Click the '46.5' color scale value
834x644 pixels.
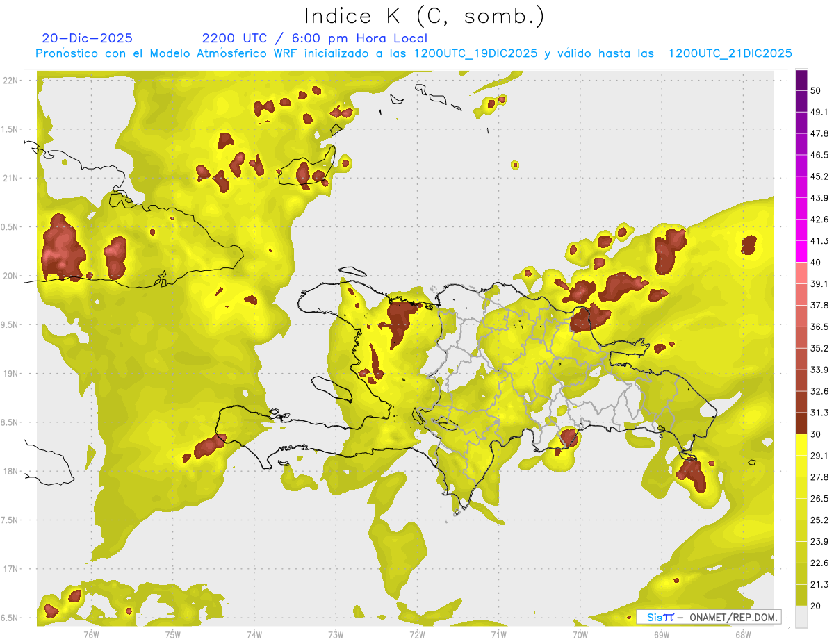pos(820,155)
